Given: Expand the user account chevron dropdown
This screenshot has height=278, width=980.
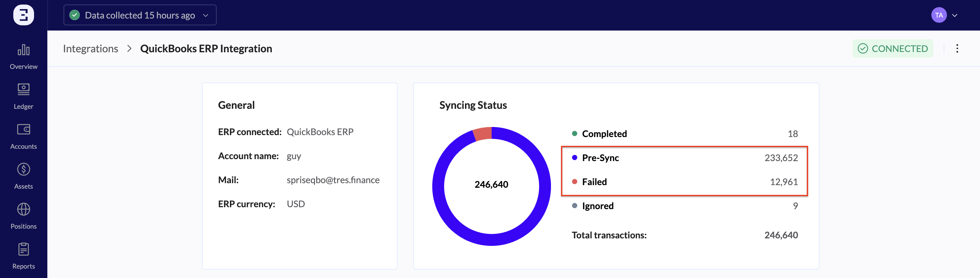Looking at the screenshot, I should [x=954, y=15].
